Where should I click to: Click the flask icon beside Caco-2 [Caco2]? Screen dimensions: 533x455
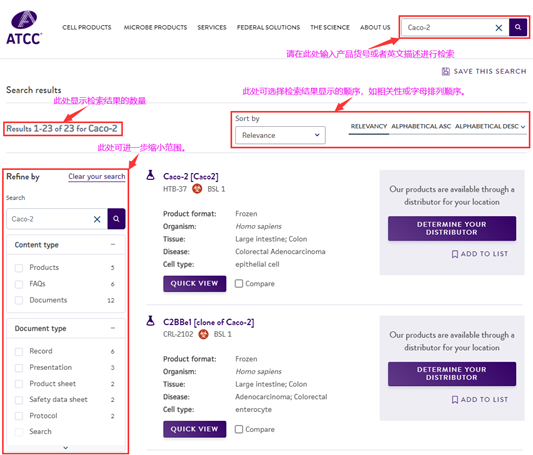(x=150, y=175)
